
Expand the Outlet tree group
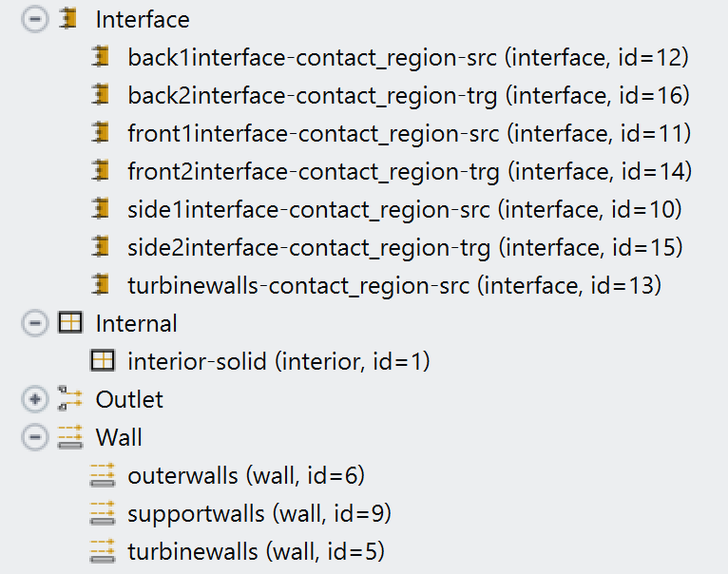(34, 399)
